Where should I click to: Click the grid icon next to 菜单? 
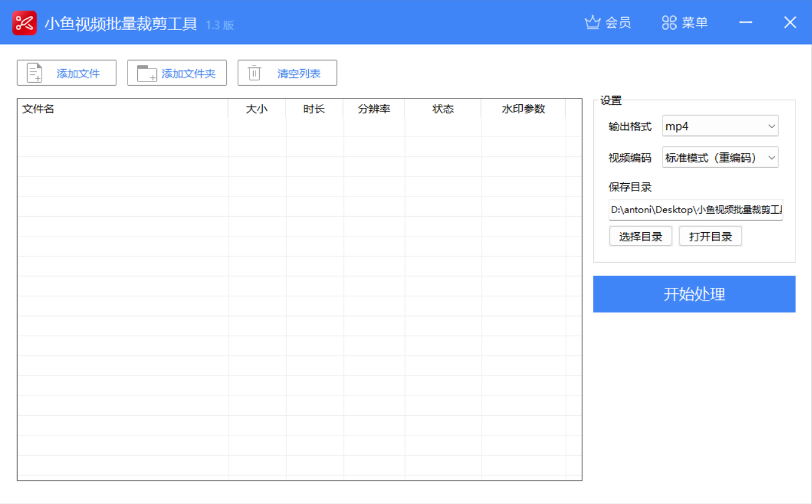668,22
